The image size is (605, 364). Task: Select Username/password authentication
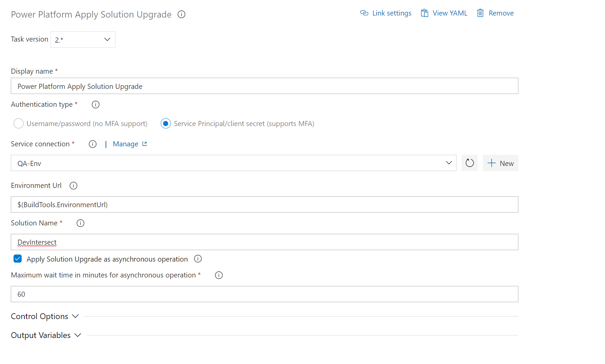coord(19,123)
